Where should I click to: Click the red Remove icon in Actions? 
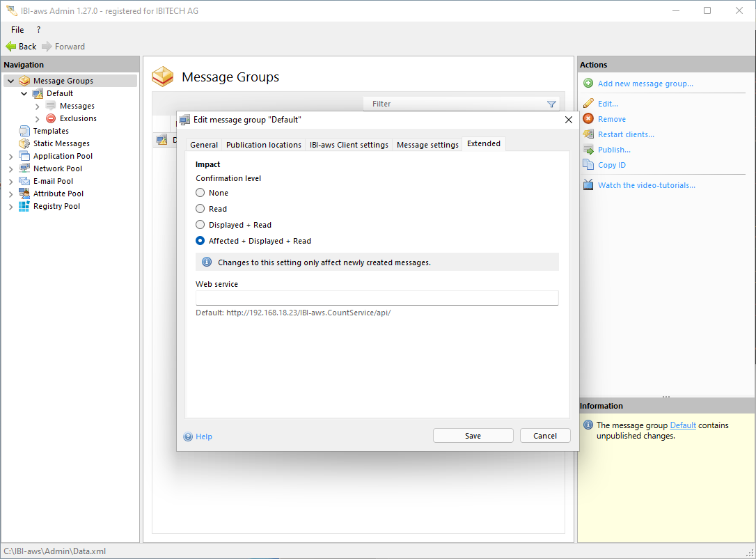588,119
